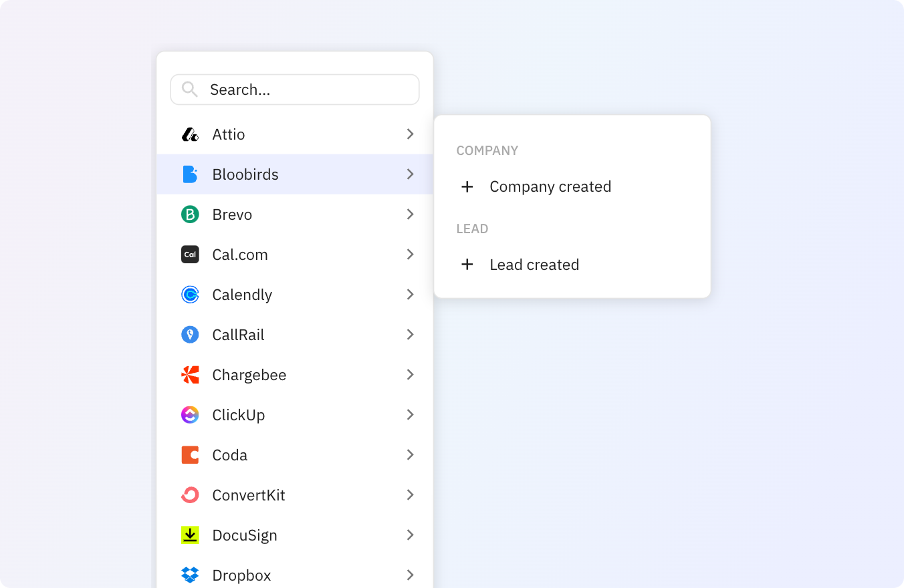
Task: Expand the DocuSign submenu chevron
Action: click(x=411, y=535)
